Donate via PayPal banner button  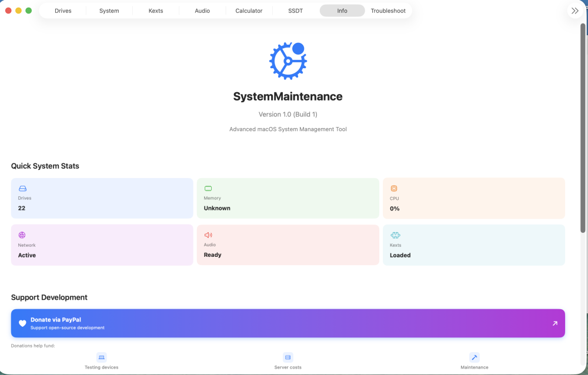[x=288, y=323]
